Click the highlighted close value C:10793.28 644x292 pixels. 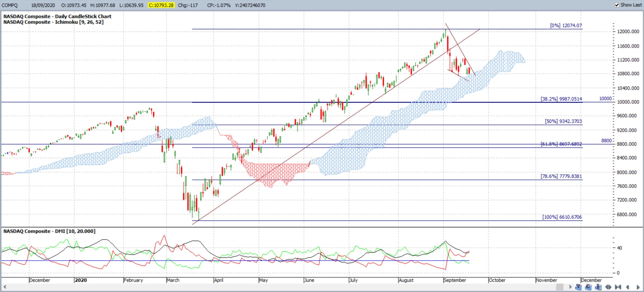pos(161,5)
